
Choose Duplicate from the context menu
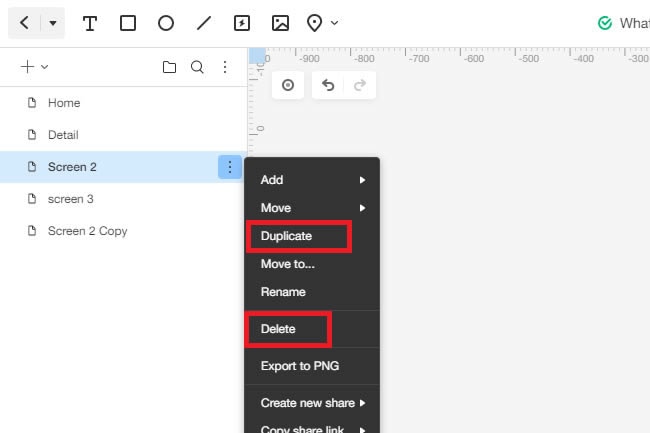pos(312,236)
